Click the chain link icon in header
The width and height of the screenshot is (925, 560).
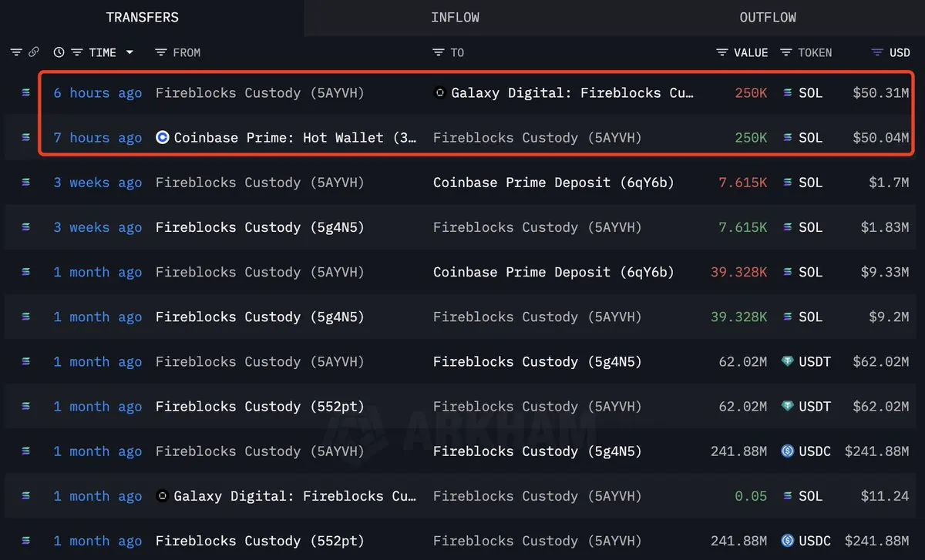click(x=34, y=52)
